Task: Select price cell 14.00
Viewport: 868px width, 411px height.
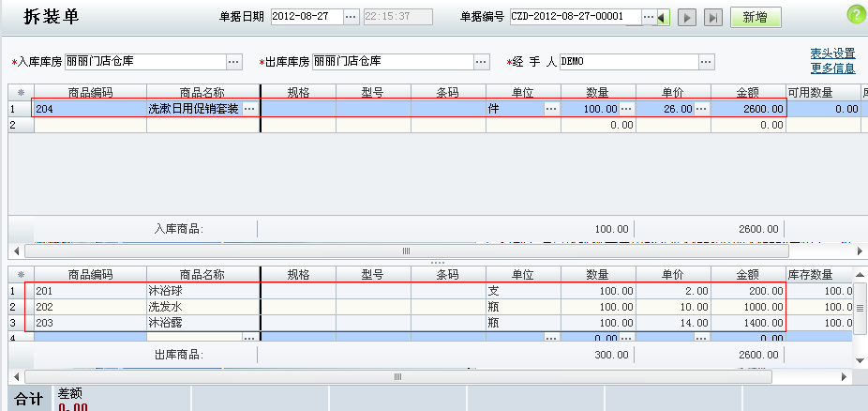Action: pyautogui.click(x=673, y=323)
